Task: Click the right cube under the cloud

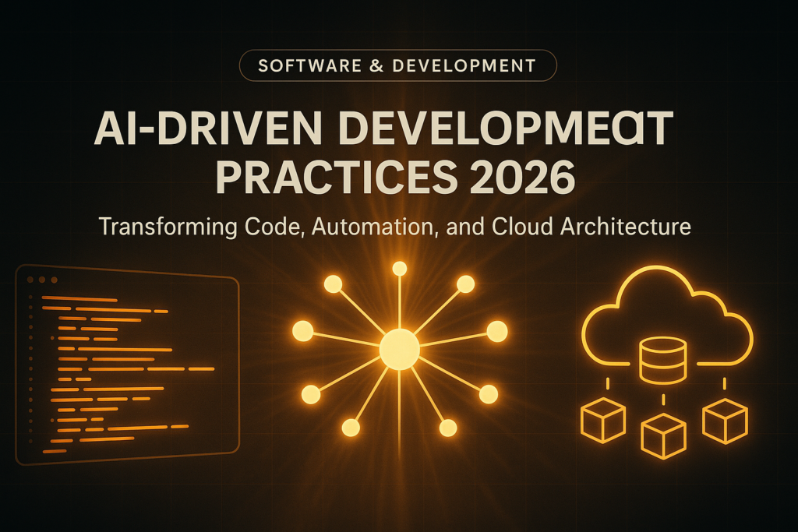Action: click(x=724, y=421)
